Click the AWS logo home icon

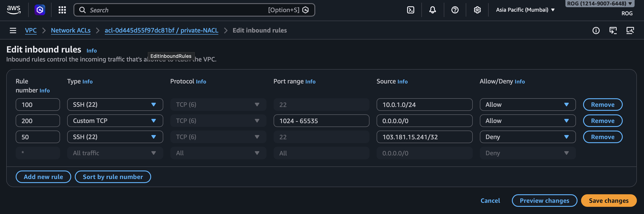13,10
